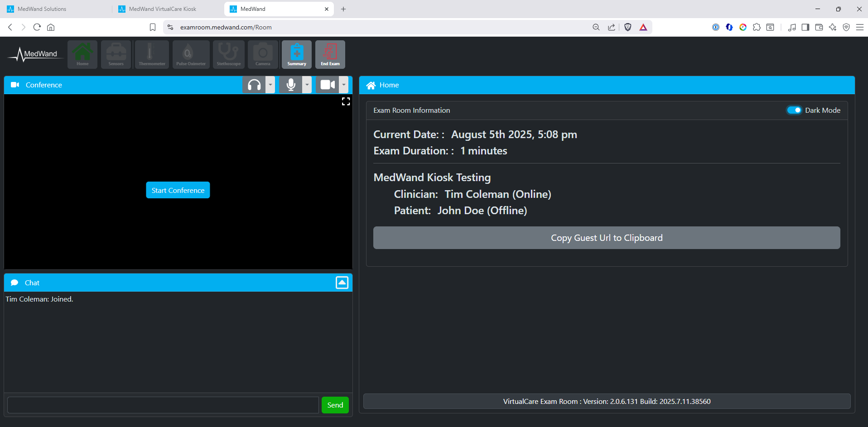Toggle the video camera button
The width and height of the screenshot is (868, 427).
328,85
